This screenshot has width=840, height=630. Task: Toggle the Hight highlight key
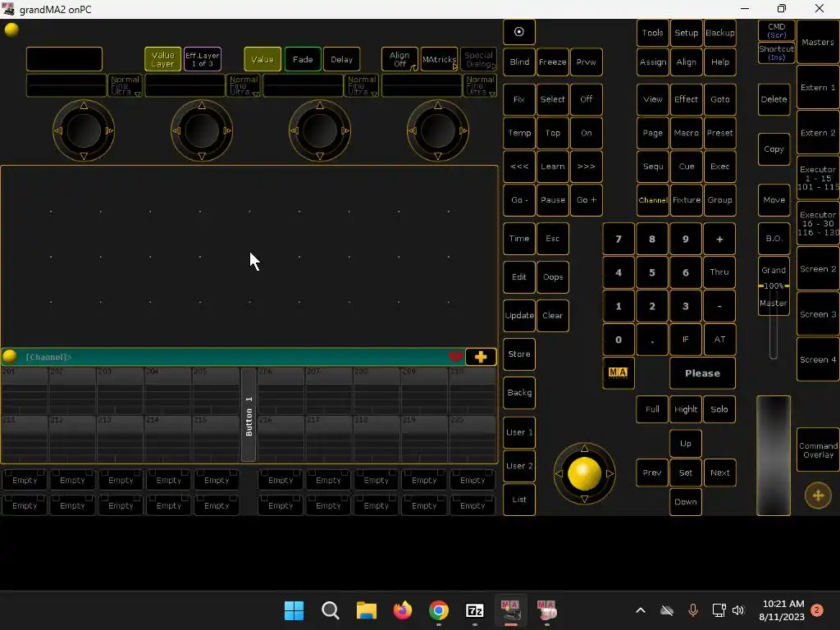coord(686,409)
